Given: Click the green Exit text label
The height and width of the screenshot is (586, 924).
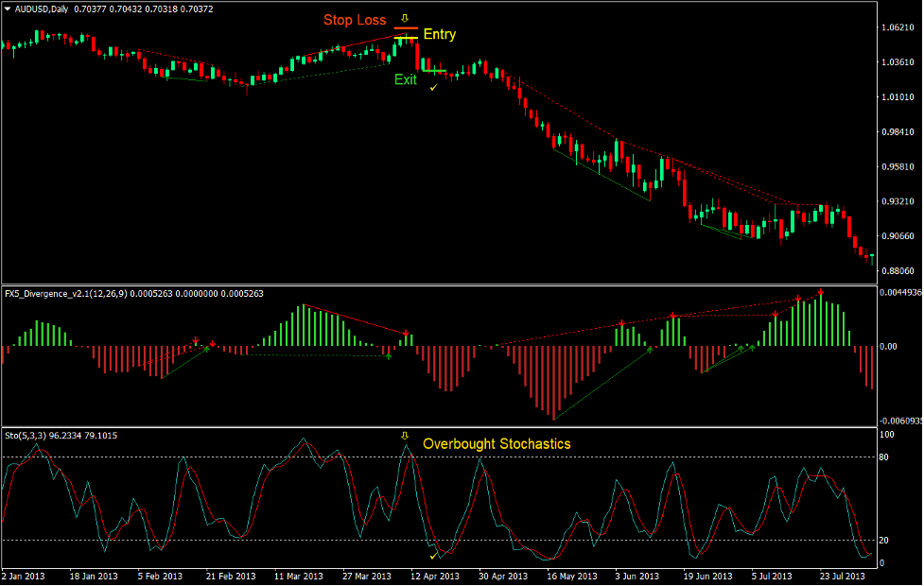Looking at the screenshot, I should pyautogui.click(x=406, y=79).
